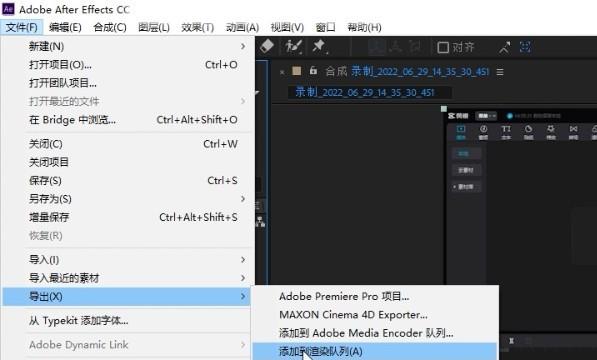Expand the 导入(I) submenu

[126, 260]
